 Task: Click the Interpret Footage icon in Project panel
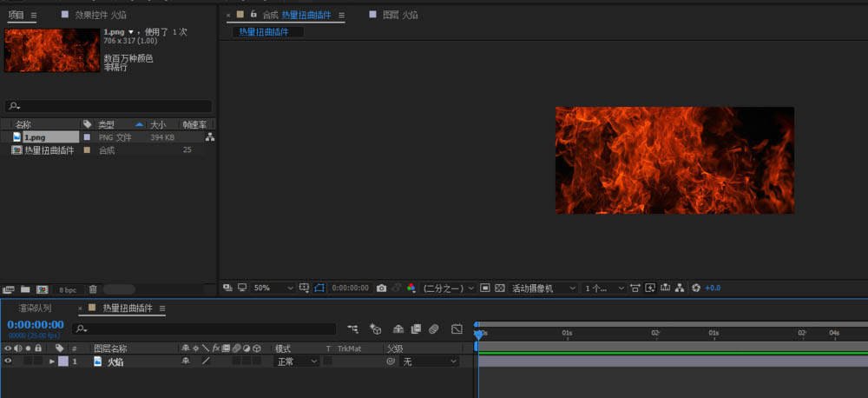pos(9,289)
